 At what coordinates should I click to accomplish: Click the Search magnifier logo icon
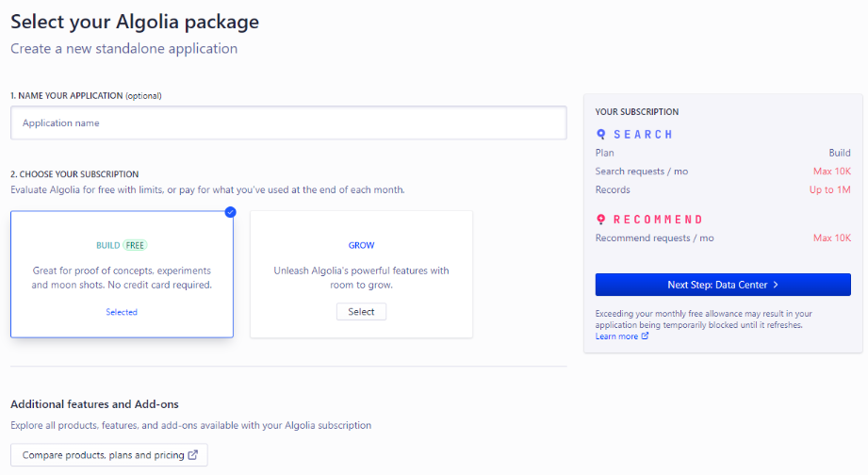pyautogui.click(x=601, y=135)
